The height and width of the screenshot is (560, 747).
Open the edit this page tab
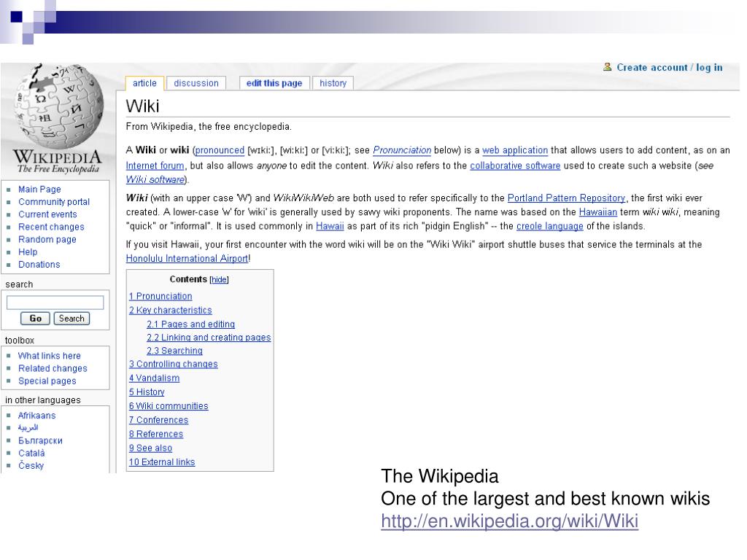[274, 83]
